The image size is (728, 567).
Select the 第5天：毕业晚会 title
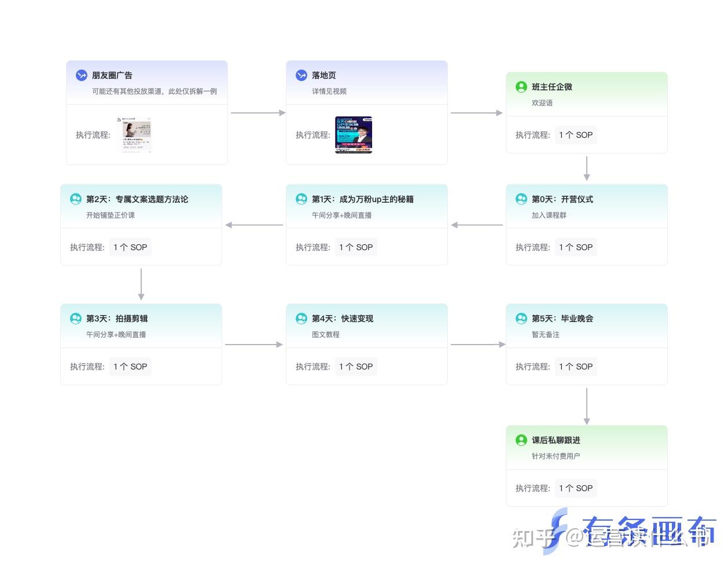562,319
